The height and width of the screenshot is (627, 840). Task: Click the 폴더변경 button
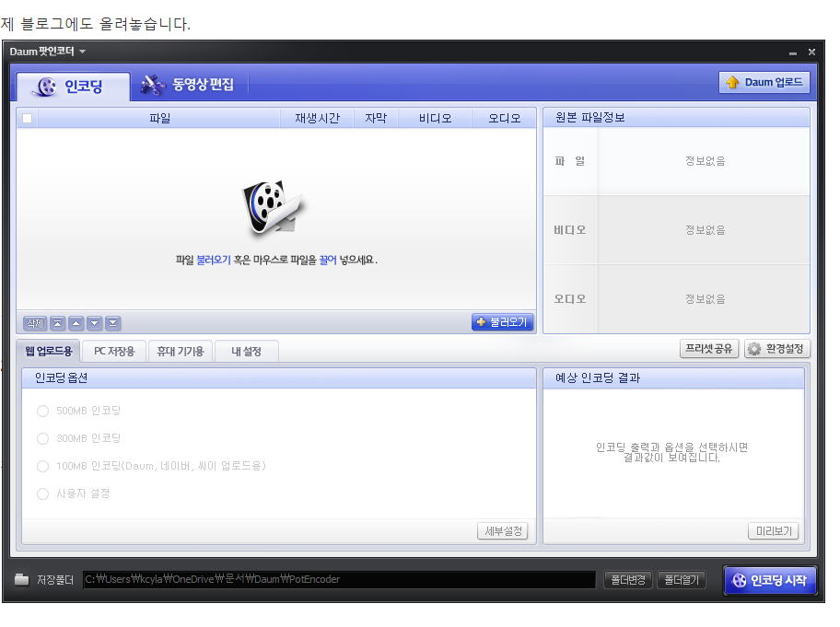click(628, 580)
